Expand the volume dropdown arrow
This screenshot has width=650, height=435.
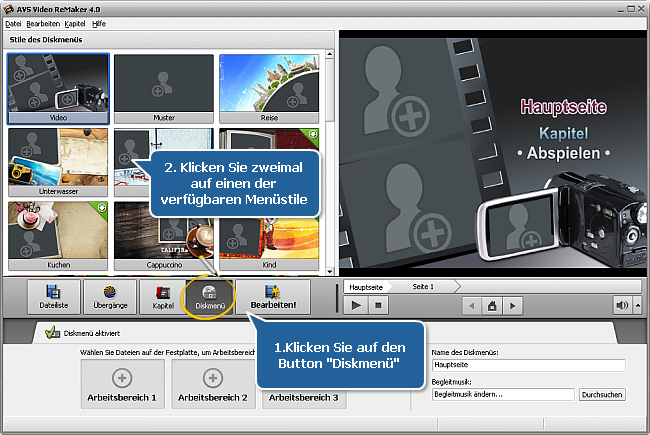(637, 305)
